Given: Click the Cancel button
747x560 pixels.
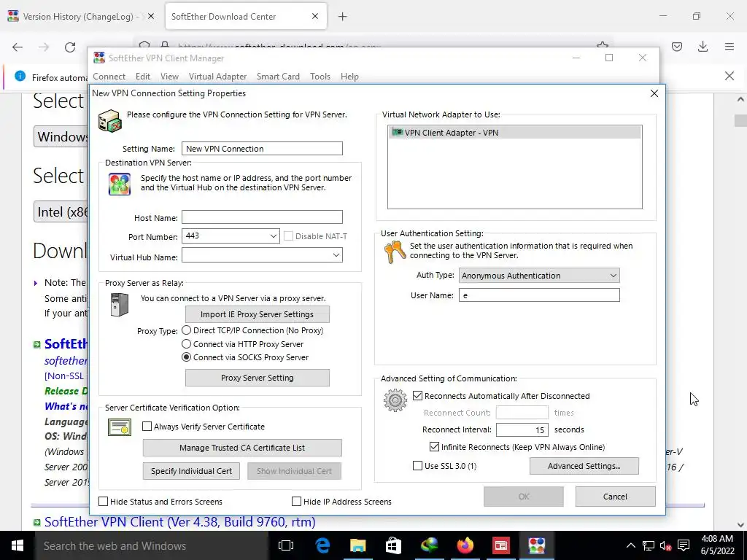Looking at the screenshot, I should click(x=615, y=497).
